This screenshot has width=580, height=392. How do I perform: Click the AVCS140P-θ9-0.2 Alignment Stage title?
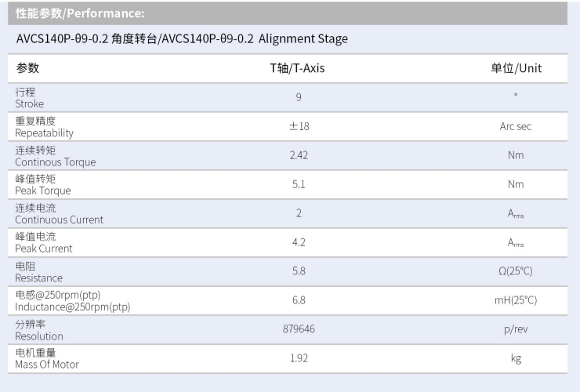pos(182,39)
